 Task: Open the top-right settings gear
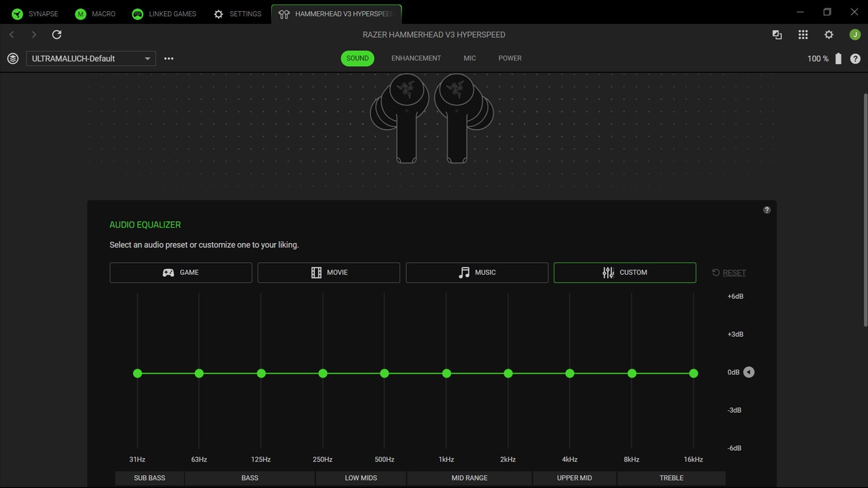[829, 34]
